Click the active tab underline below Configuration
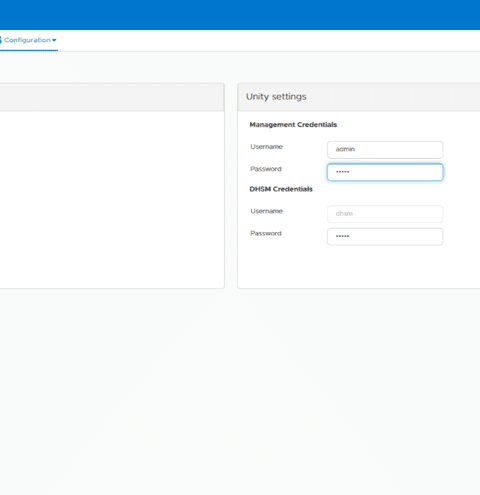Image resolution: width=480 pixels, height=495 pixels. point(29,50)
